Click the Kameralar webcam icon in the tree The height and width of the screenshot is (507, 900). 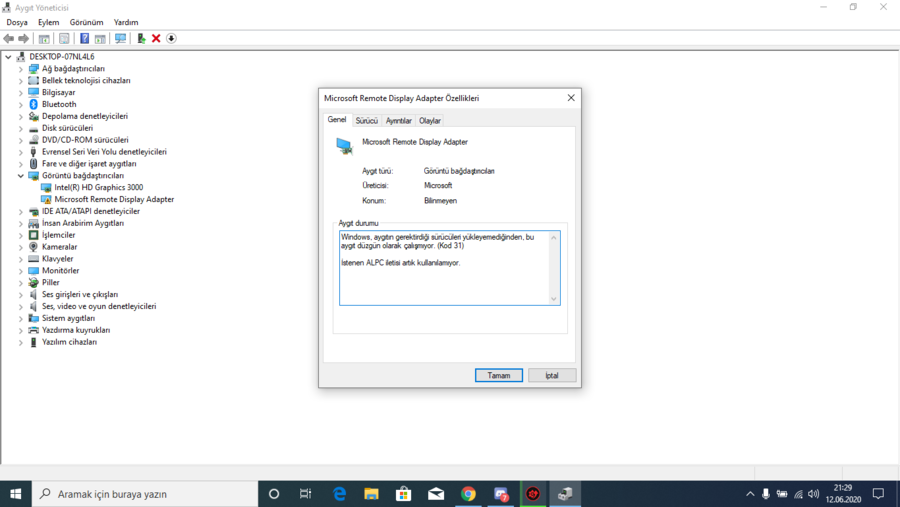click(33, 247)
